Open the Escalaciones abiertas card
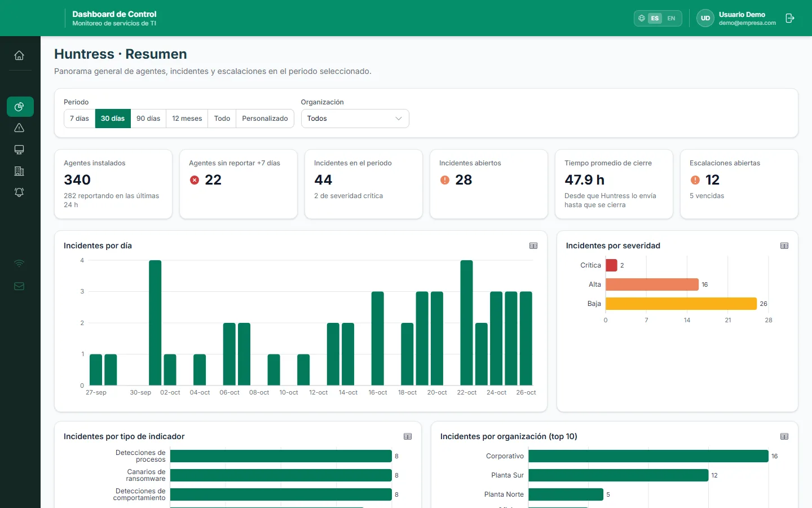The image size is (812, 508). point(739,184)
